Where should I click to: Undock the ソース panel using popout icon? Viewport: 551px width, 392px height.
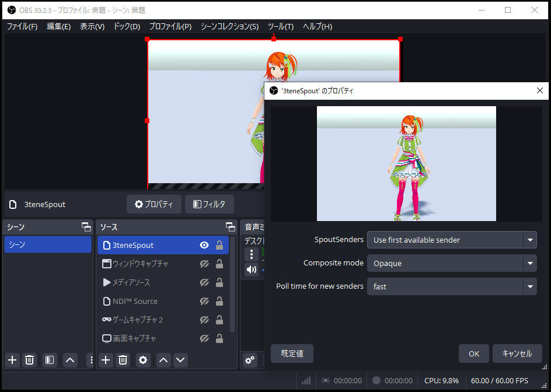point(231,227)
